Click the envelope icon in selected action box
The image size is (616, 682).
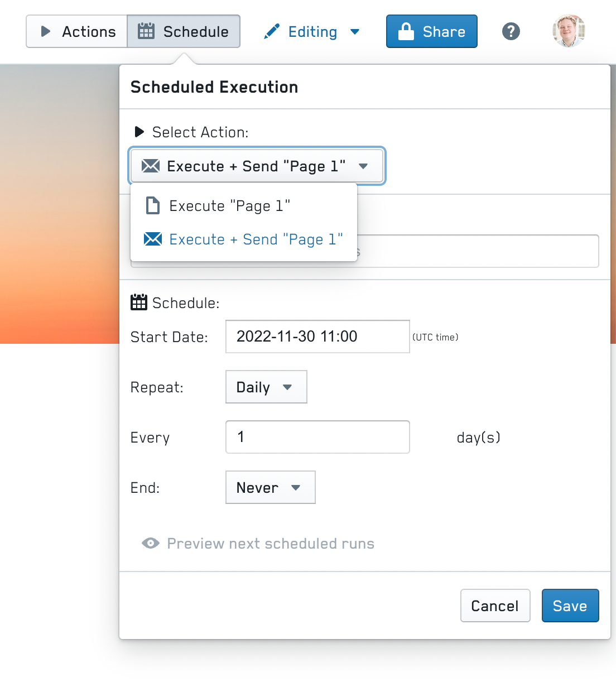(151, 166)
